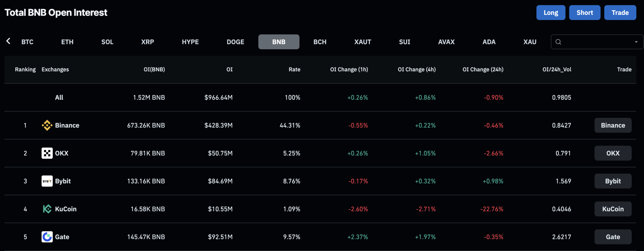Switch to the BTC tab
The width and height of the screenshot is (644, 251).
[x=27, y=42]
